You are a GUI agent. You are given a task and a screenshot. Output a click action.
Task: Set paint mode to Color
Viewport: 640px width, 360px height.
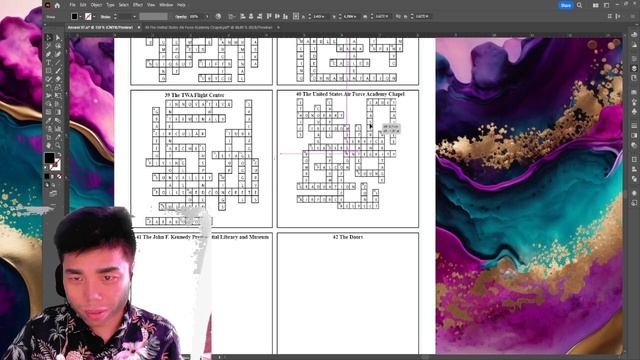point(47,176)
